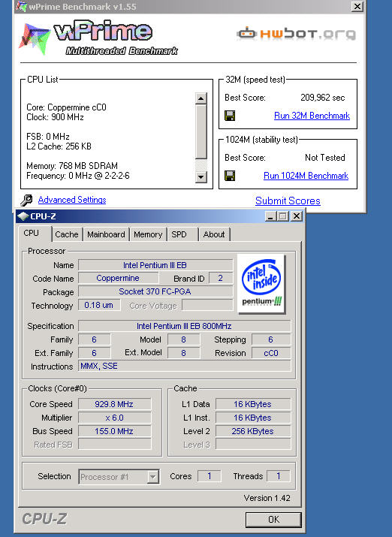
Task: Open the Cache tab in CPU-Z
Action: tap(67, 234)
